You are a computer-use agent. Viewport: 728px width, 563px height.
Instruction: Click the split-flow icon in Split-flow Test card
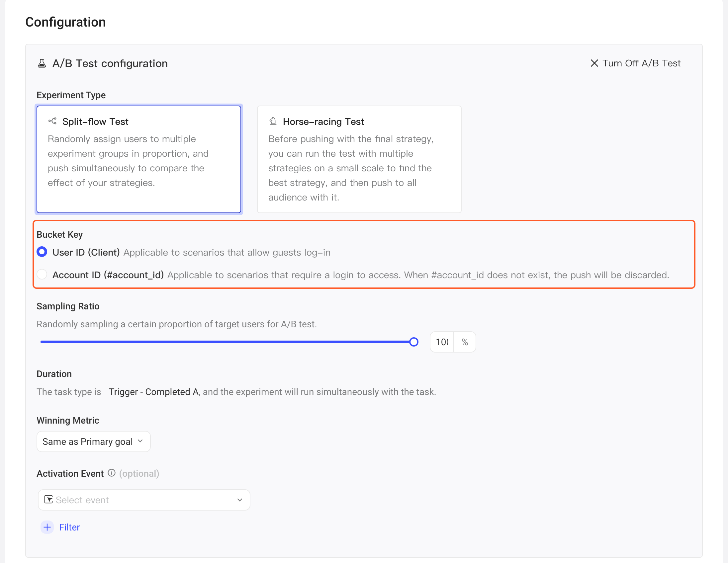pos(52,121)
